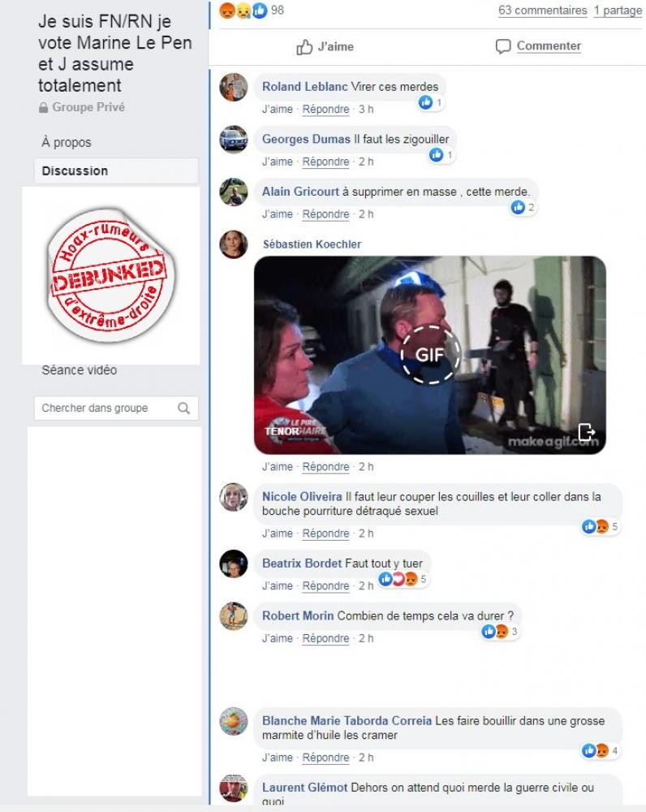The image size is (646, 812).
Task: Click the Commenter speech bubble icon
Action: pyautogui.click(x=502, y=46)
